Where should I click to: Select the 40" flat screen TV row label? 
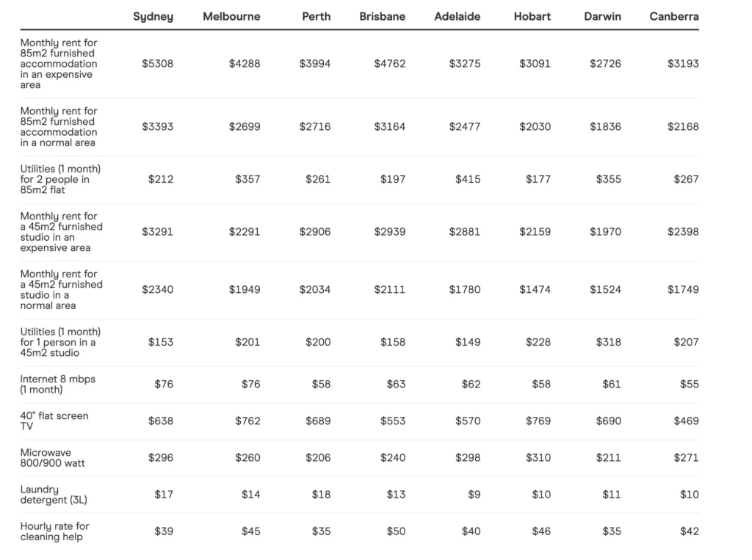point(54,421)
